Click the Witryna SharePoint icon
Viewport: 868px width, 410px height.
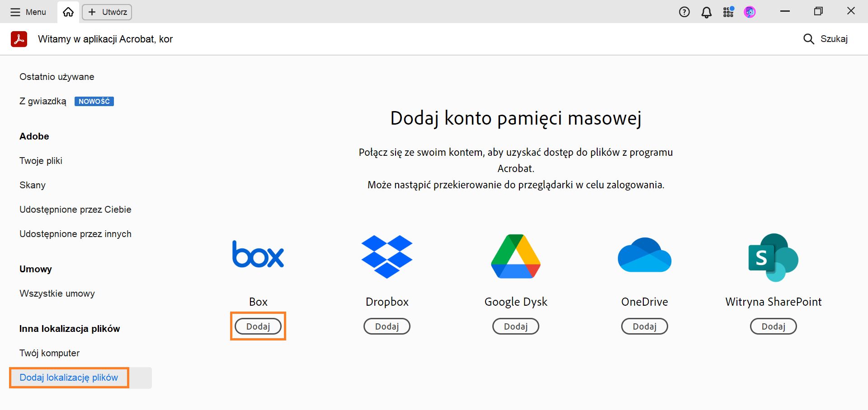tap(773, 257)
